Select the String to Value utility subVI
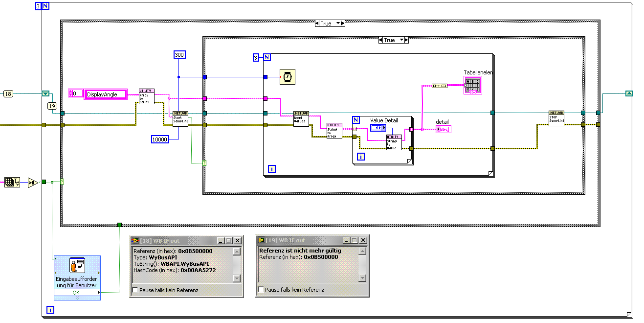 click(394, 142)
